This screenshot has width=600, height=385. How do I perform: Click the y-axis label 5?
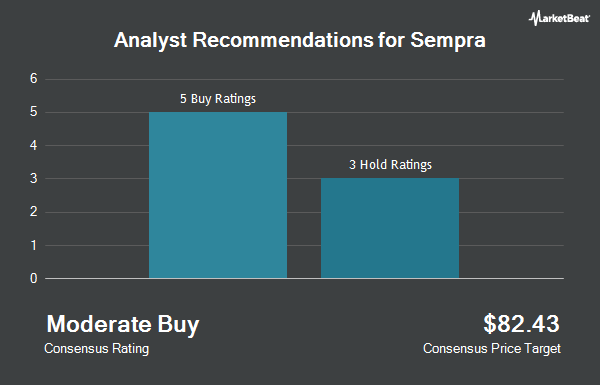click(x=34, y=112)
